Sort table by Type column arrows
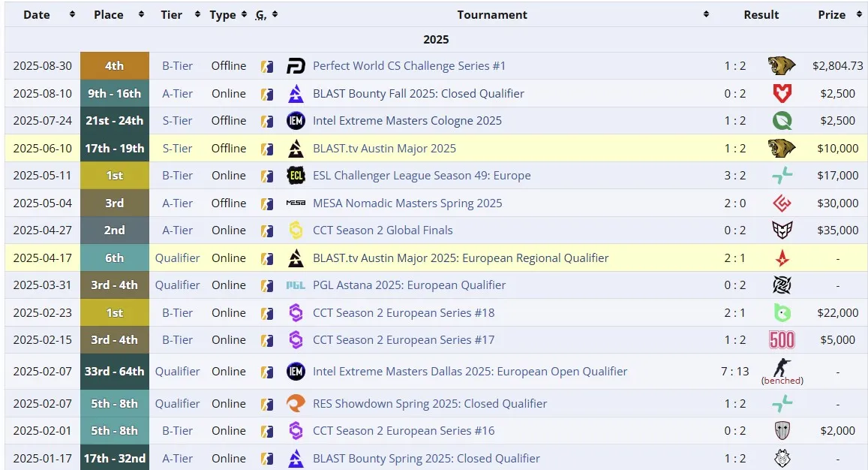This screenshot has height=470, width=868. pos(244,14)
